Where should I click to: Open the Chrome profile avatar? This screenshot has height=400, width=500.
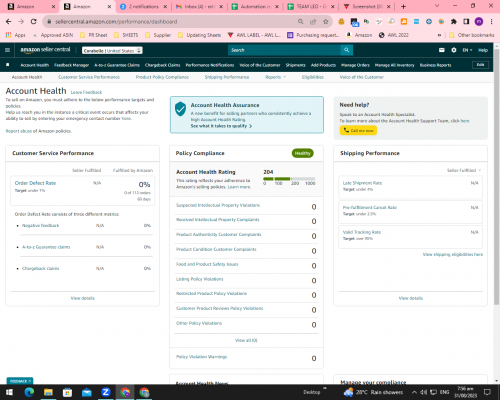coord(479,22)
